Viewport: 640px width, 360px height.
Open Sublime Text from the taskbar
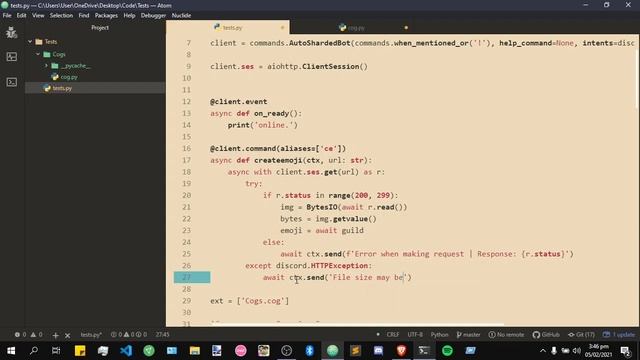tap(356, 351)
